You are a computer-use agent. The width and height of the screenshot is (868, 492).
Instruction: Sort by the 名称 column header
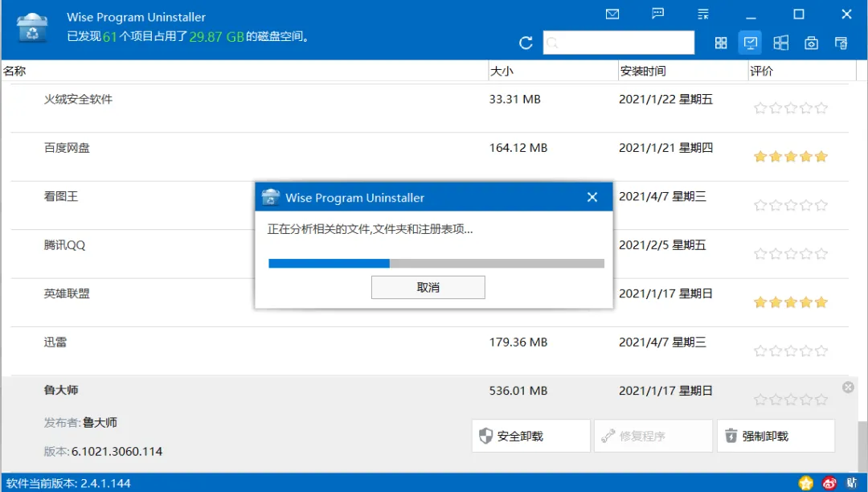click(244, 71)
